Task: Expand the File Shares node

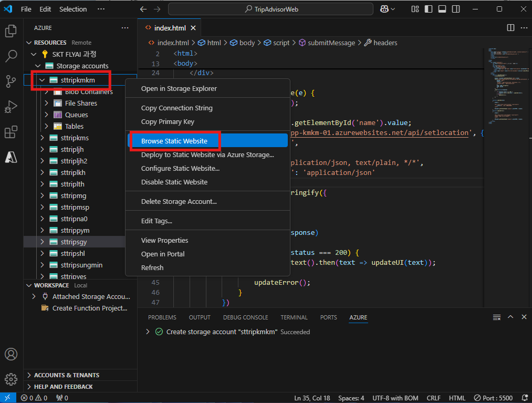Action: pos(47,103)
